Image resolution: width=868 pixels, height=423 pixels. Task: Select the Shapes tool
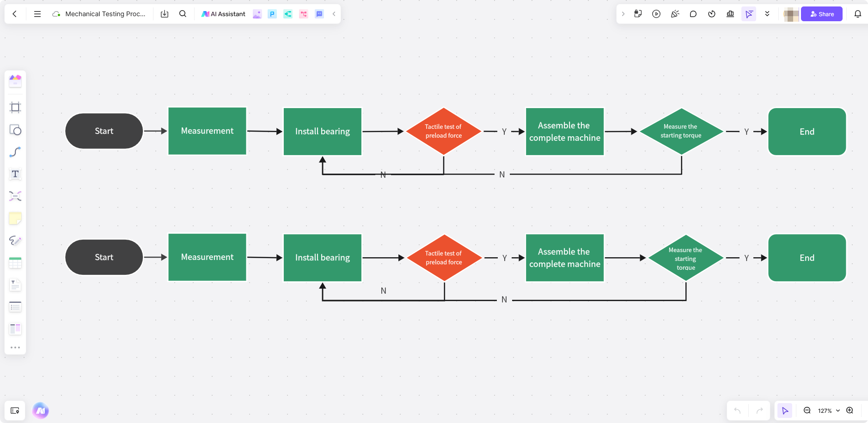(15, 130)
